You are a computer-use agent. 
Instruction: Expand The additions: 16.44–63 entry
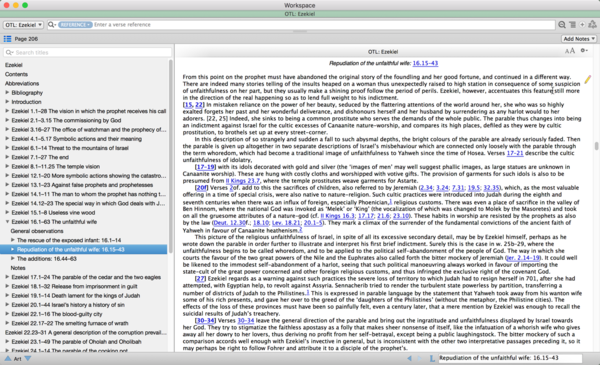tap(13, 259)
